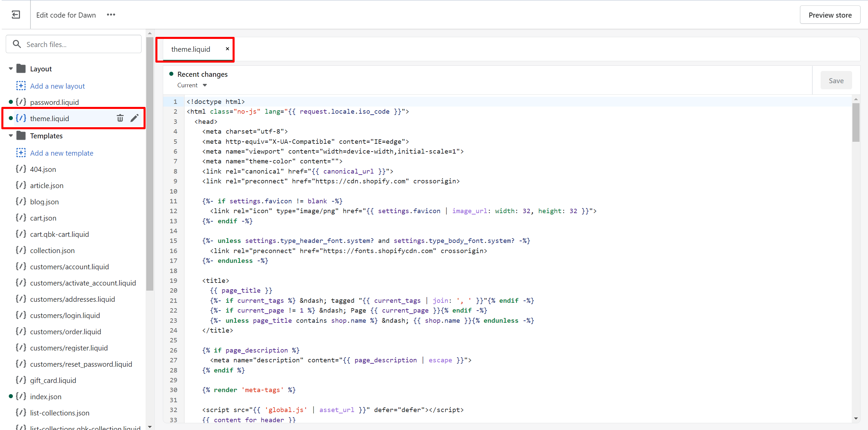Click the Add a new layout link
The width and height of the screenshot is (868, 430).
click(57, 86)
